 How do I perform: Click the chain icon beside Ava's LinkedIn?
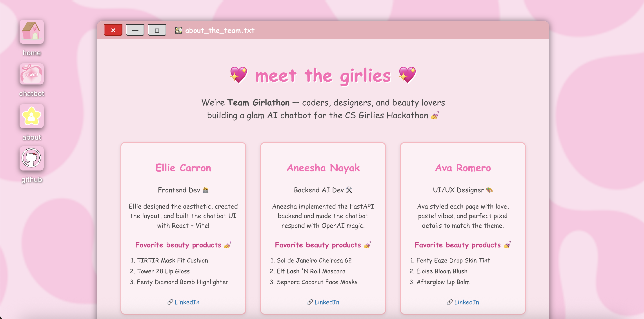click(450, 302)
